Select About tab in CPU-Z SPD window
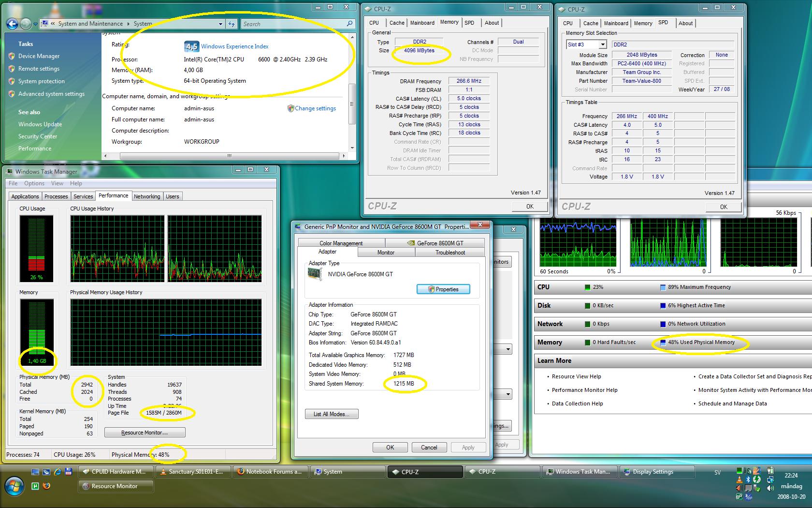 point(685,23)
